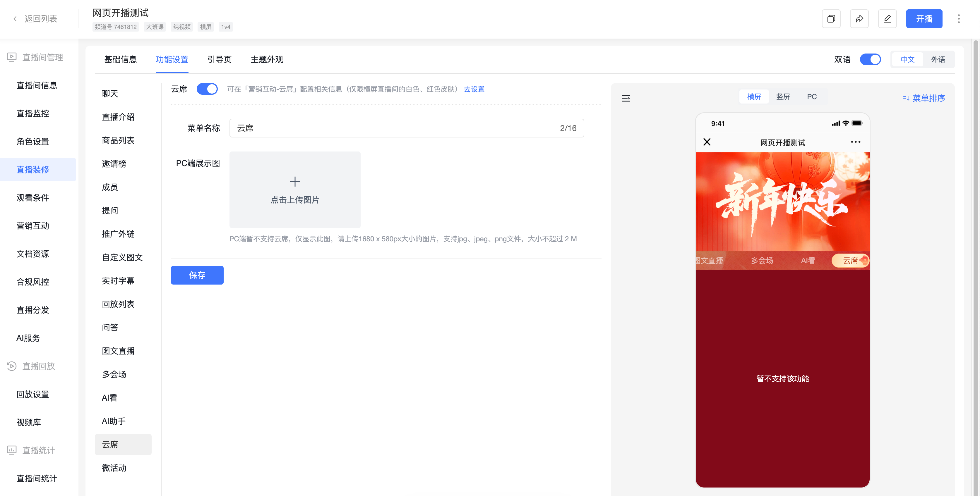The image size is (980, 496).
Task: Select 外语 language option
Action: click(x=938, y=59)
